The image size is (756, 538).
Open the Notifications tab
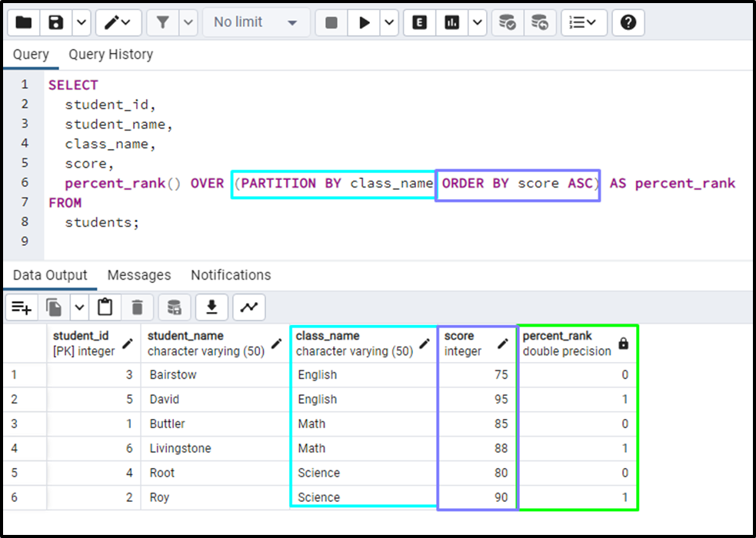click(230, 274)
